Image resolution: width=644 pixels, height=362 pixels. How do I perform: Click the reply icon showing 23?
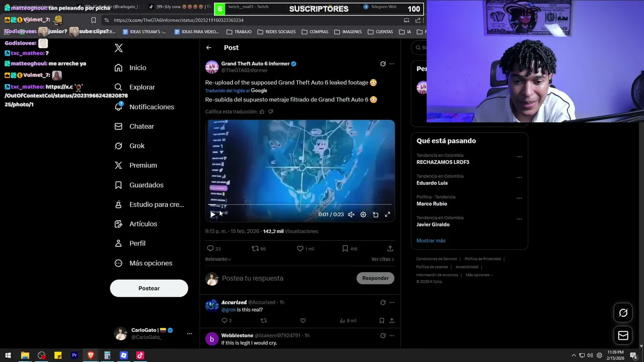coord(214,248)
